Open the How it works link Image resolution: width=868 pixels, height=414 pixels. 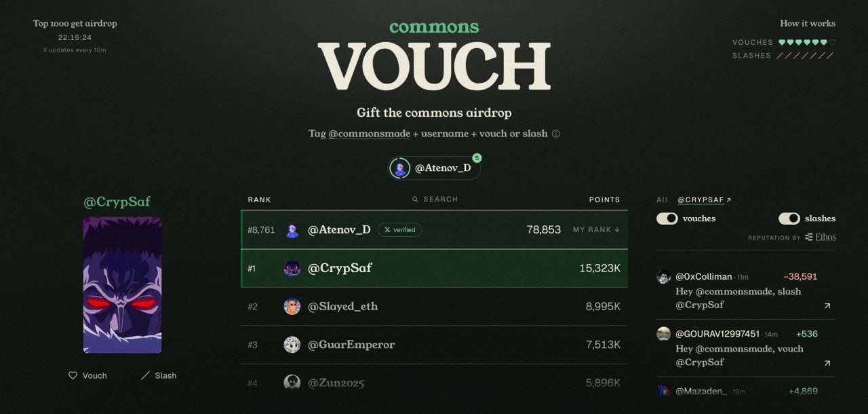808,23
